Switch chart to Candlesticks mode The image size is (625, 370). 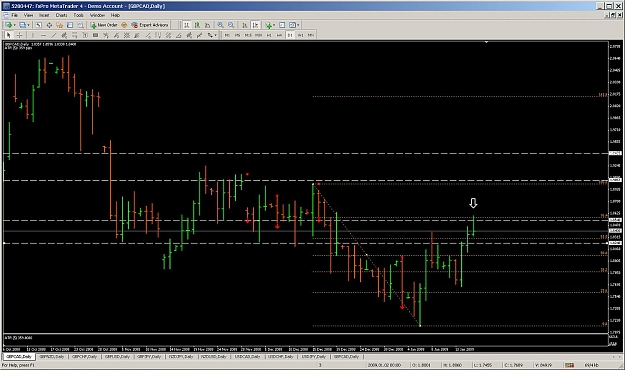pyautogui.click(x=197, y=25)
